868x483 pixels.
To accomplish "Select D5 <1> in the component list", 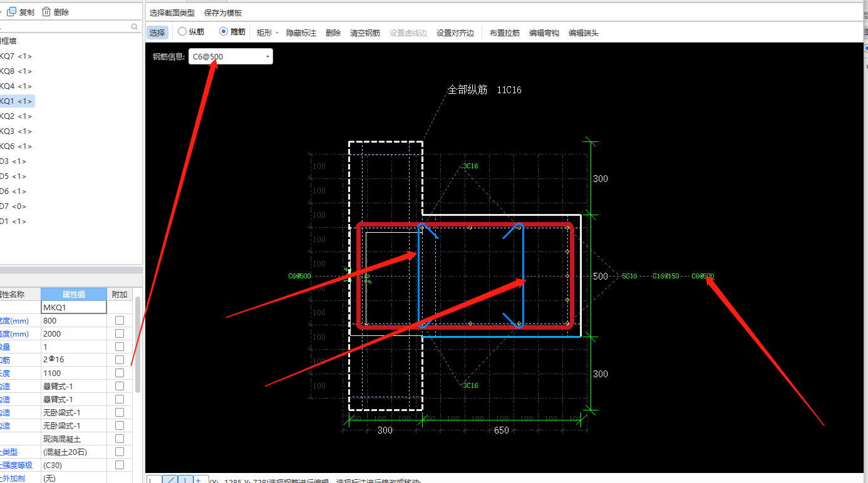I will tap(13, 176).
